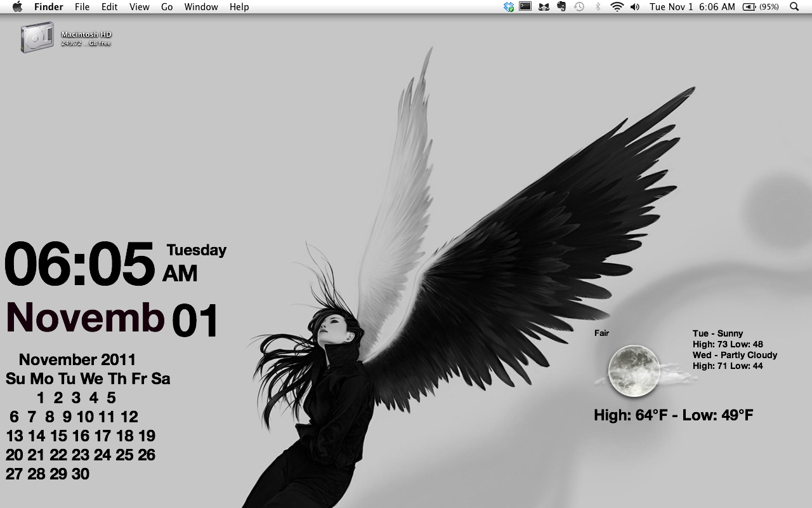812x508 pixels.
Task: Open the Wi-Fi status menu
Action: pyautogui.click(x=617, y=7)
